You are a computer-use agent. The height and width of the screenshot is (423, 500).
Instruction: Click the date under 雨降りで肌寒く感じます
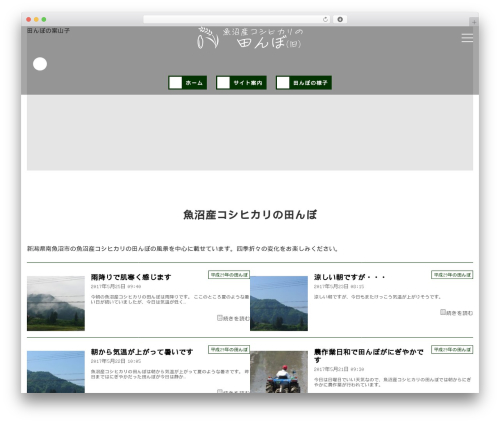coord(116,286)
